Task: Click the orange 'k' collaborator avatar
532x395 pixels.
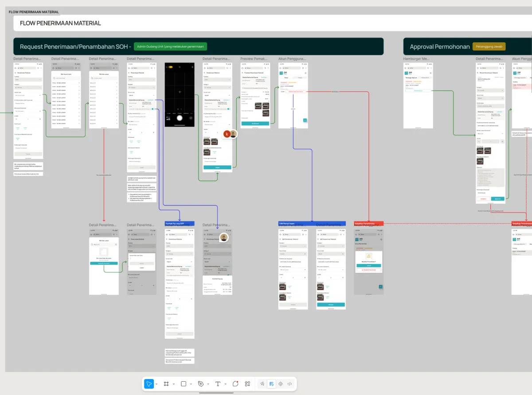Action: (x=227, y=134)
